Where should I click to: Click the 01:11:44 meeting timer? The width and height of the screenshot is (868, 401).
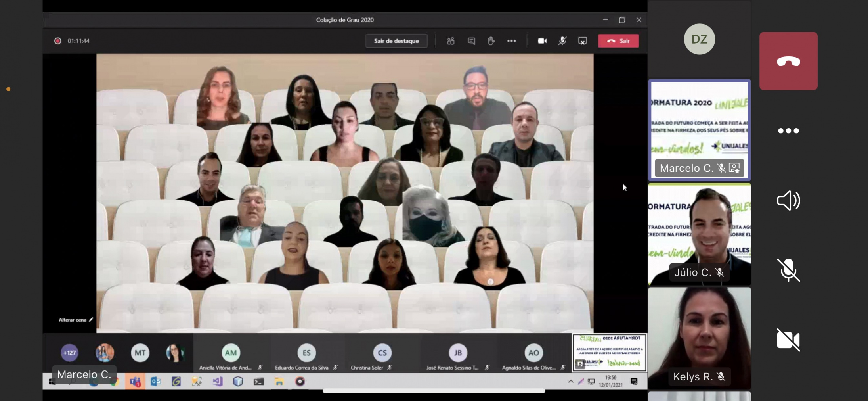tap(78, 41)
